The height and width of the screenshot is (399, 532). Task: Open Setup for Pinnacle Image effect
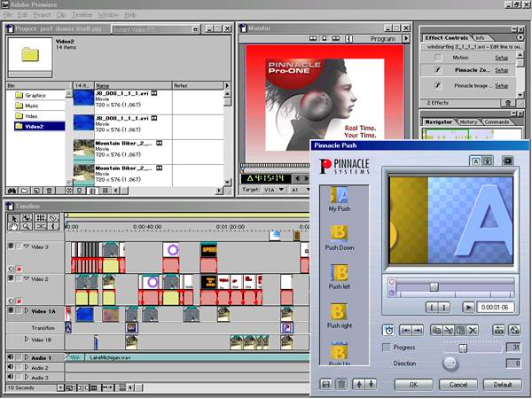(x=501, y=86)
